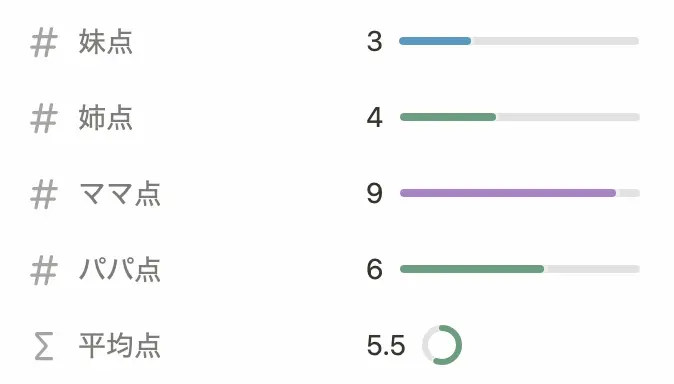
Task: Click the sigma formula icon for 平均点
Action: pyautogui.click(x=44, y=346)
